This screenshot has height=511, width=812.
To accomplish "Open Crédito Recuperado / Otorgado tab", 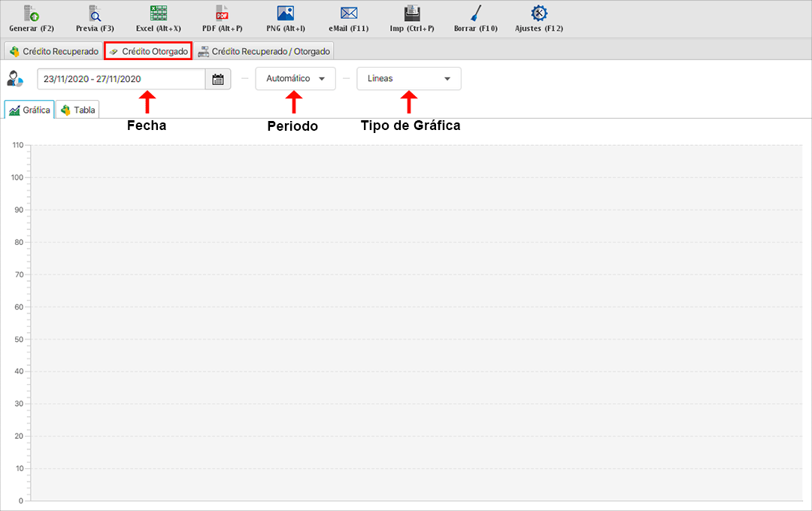I will [263, 51].
